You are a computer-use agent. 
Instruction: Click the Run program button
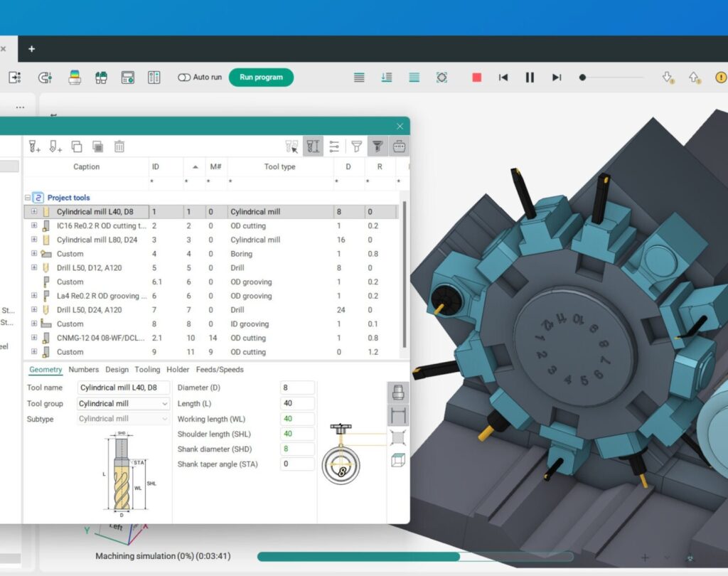261,78
